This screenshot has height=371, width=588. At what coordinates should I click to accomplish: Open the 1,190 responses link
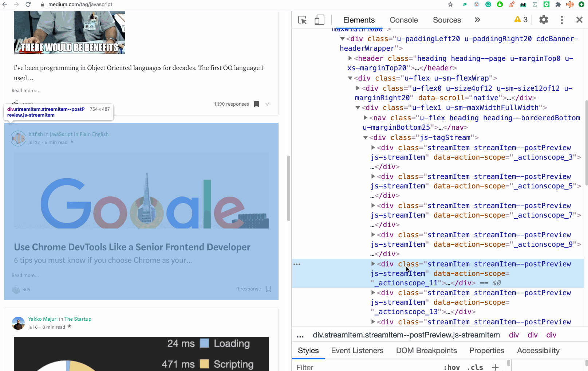(232, 104)
